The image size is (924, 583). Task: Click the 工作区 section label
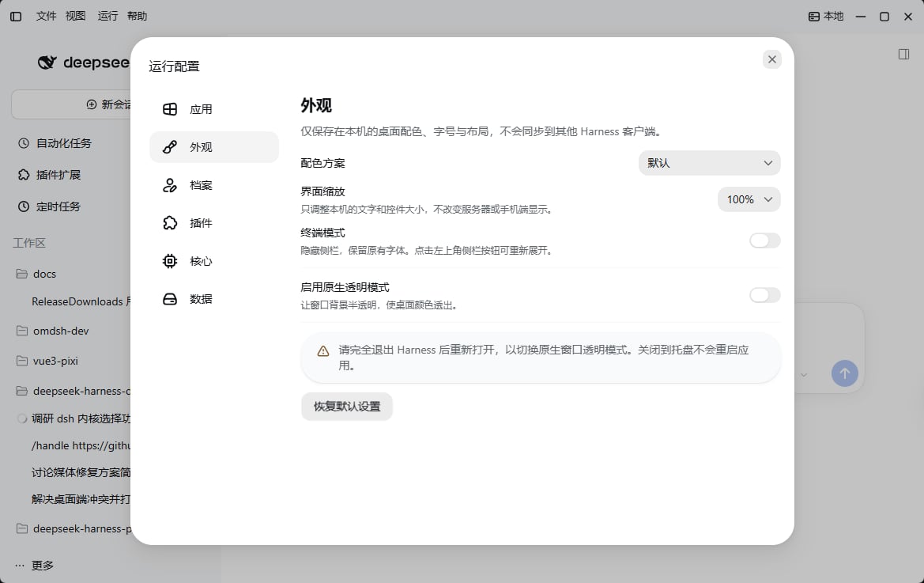[x=29, y=243]
